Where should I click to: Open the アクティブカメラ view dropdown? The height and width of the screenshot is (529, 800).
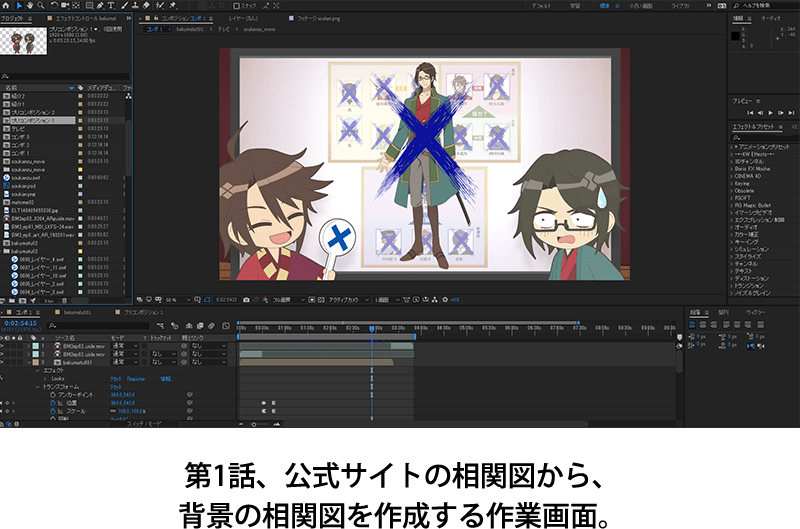click(x=348, y=300)
